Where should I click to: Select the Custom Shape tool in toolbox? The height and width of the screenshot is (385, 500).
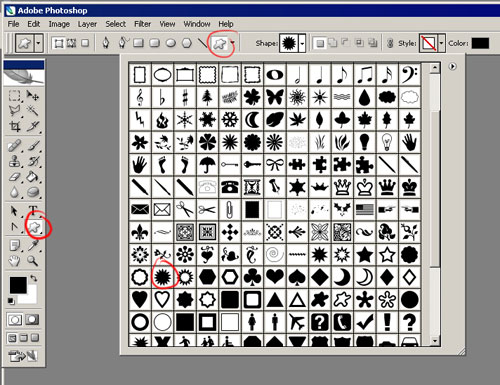click(34, 227)
